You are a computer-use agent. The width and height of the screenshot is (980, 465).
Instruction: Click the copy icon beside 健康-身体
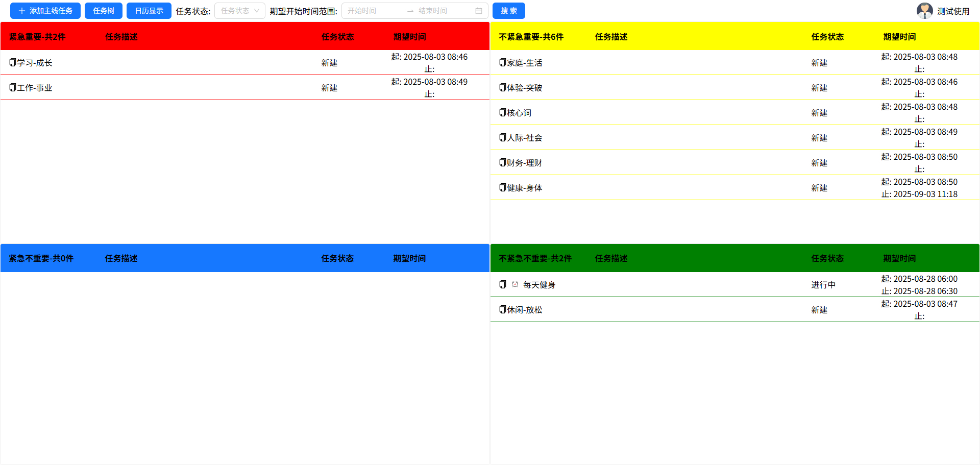[x=503, y=187]
